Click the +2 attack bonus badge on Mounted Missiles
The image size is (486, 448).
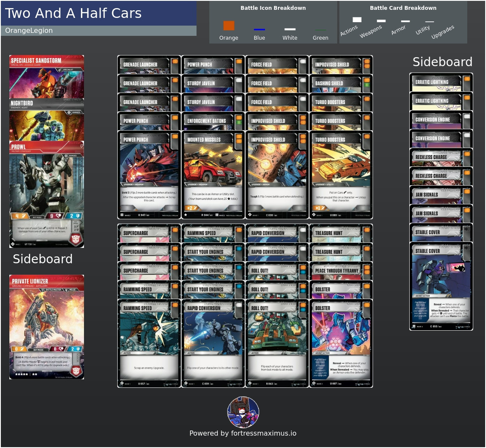191,208
